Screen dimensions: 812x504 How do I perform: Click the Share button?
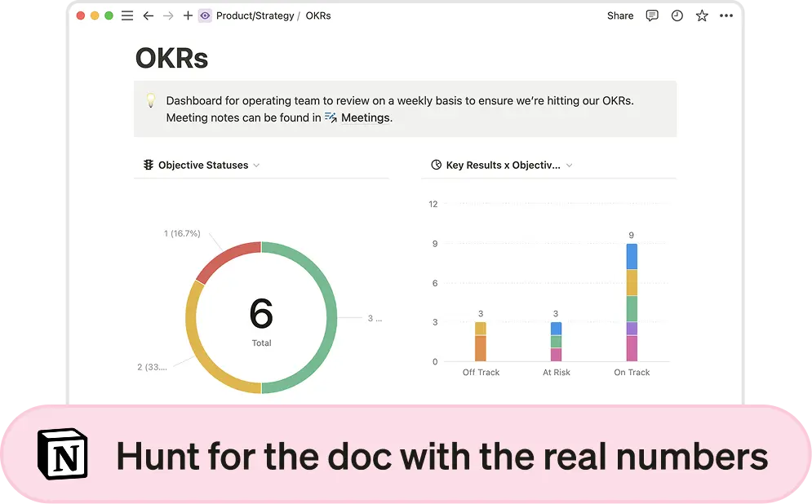(x=620, y=15)
